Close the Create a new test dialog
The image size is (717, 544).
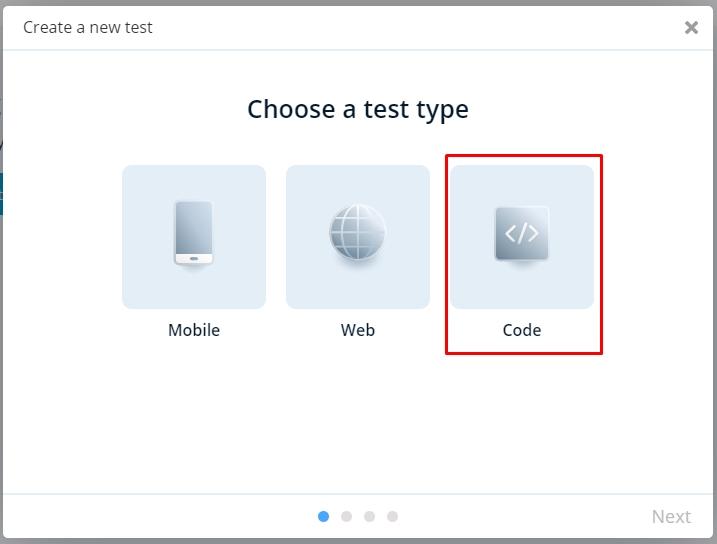[x=691, y=27]
